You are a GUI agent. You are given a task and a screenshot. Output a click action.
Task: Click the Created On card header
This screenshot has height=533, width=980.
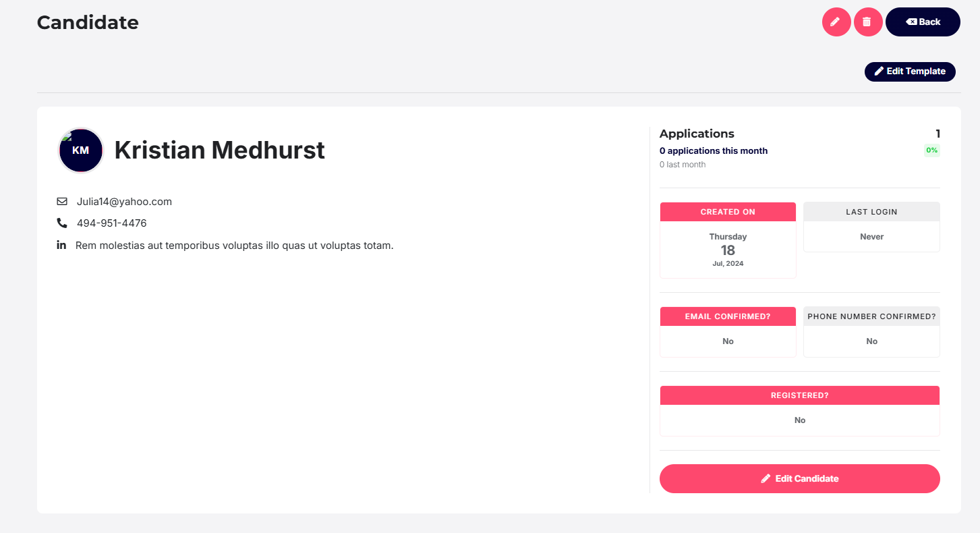click(x=728, y=212)
